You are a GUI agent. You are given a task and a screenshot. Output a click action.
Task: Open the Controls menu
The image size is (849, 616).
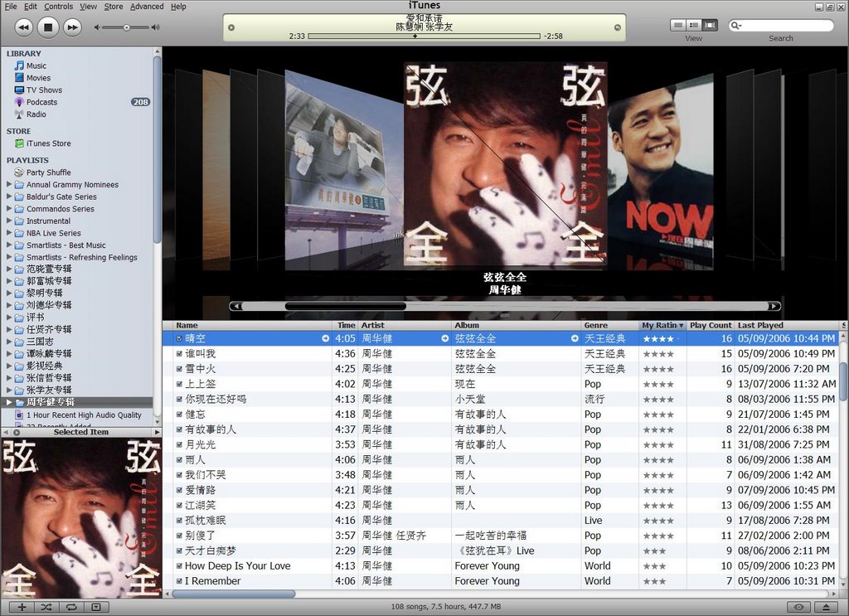59,7
